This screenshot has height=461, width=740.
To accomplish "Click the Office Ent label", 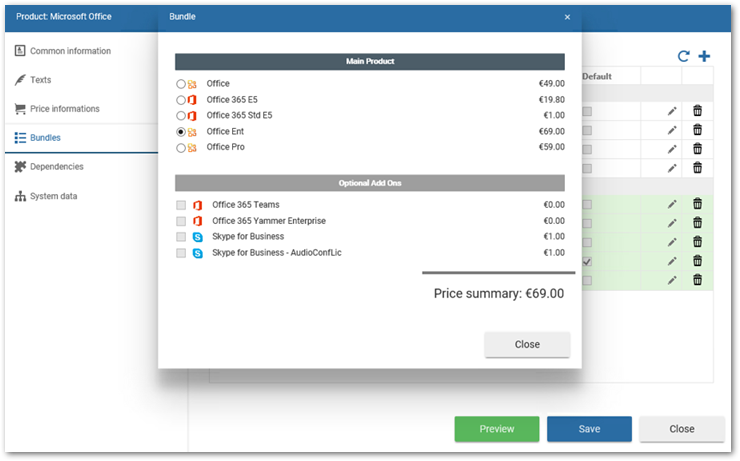I will pos(225,131).
